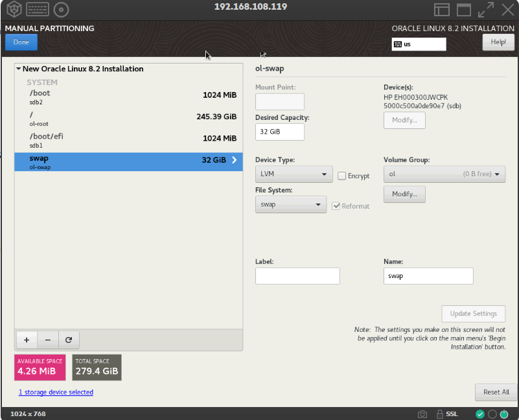Click Modify under Device(s)
This screenshot has width=519, height=420.
pos(404,121)
